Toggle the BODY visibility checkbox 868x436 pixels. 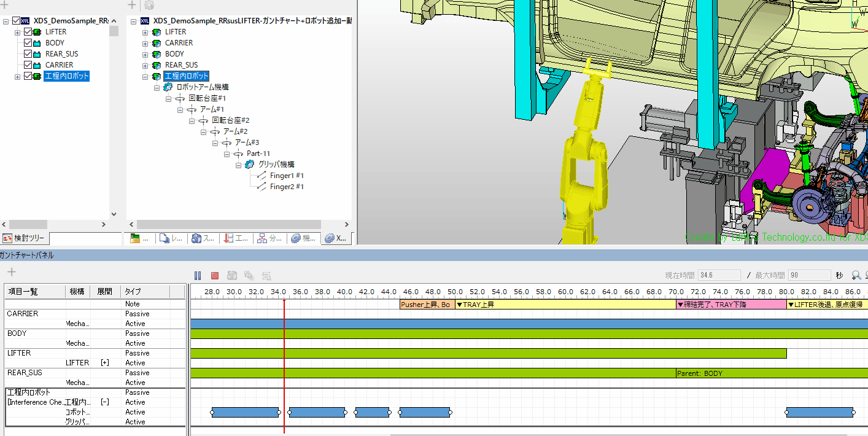tap(28, 43)
